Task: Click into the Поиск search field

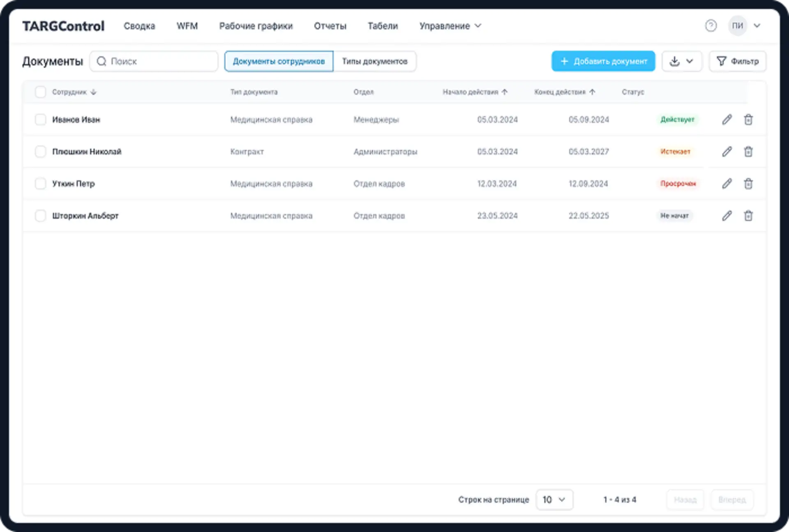Action: pos(160,61)
